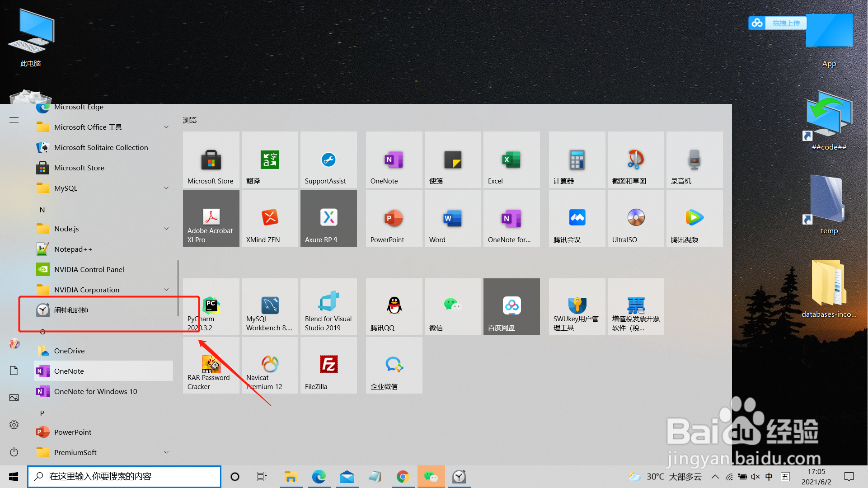The image size is (868, 488).
Task: Open Notepad++ from the app list
Action: click(103, 249)
